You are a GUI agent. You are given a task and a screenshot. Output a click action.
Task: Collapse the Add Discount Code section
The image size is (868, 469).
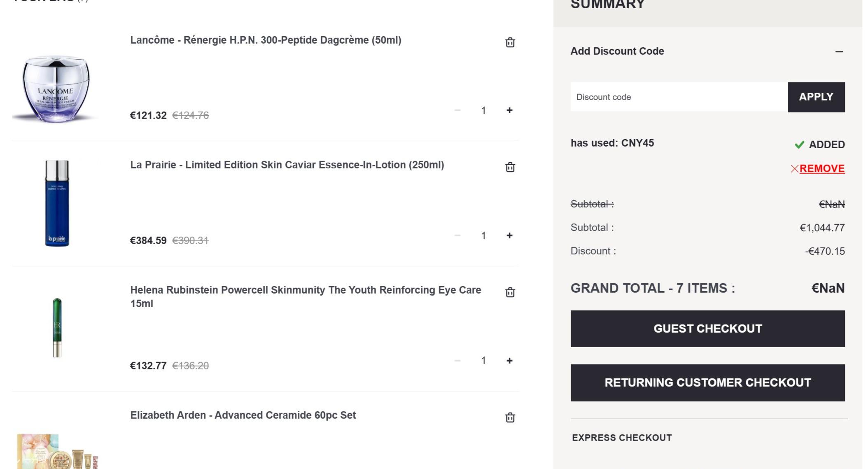(839, 51)
